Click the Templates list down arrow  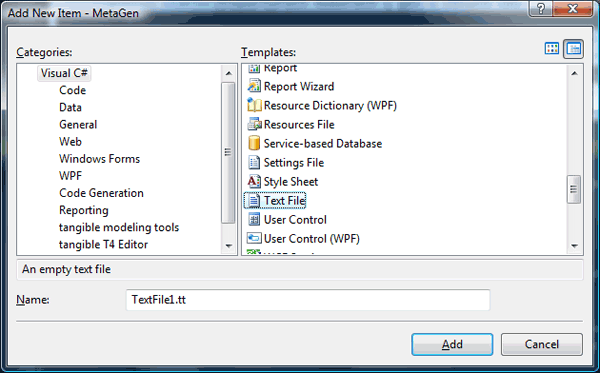574,246
